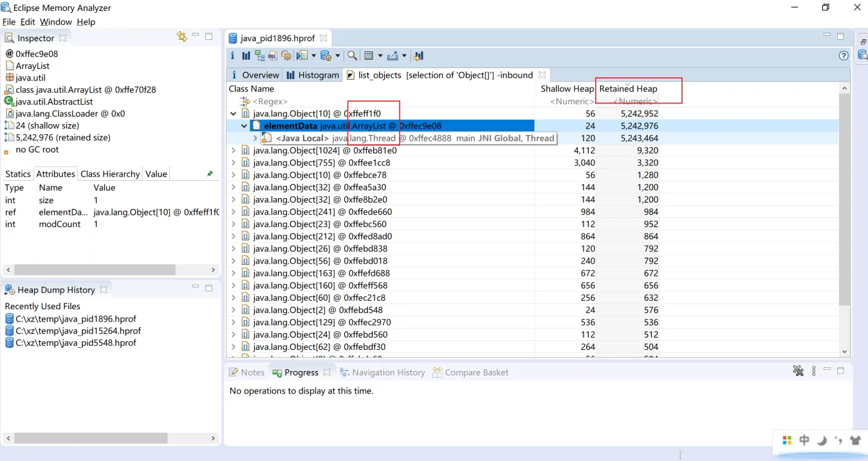Open the Window menu
868x461 pixels.
coord(56,22)
